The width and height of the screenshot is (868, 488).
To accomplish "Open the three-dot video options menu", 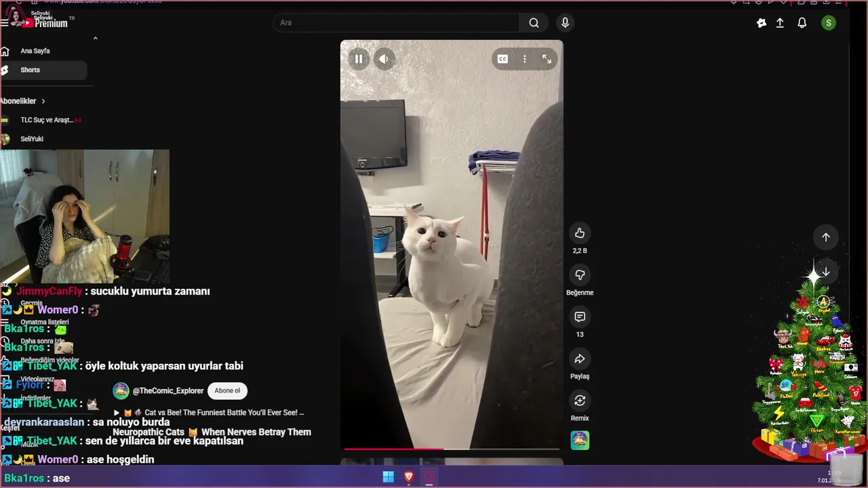I will [524, 59].
